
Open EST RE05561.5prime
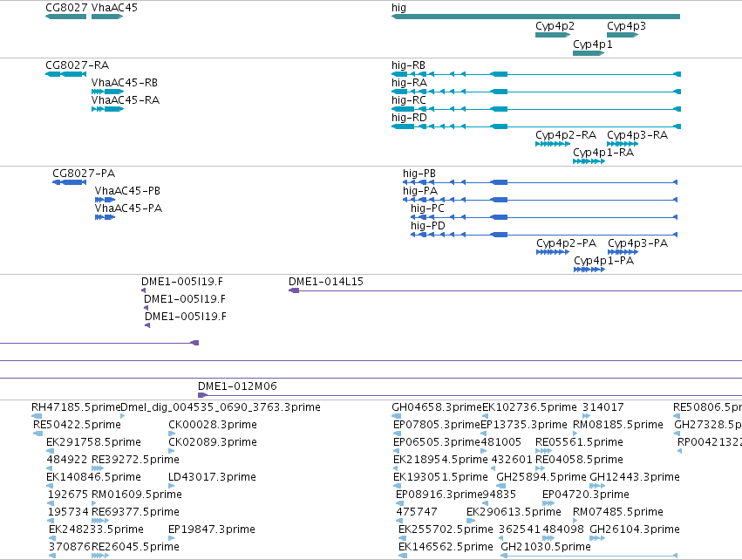pyautogui.click(x=544, y=451)
